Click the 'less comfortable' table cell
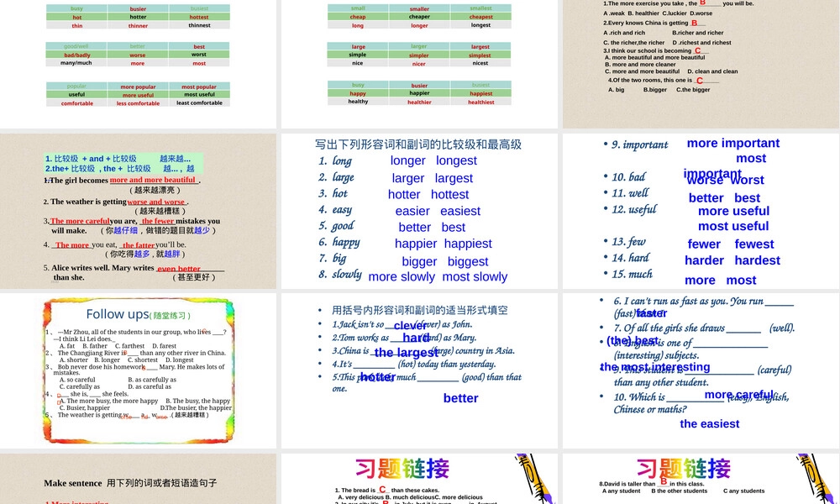The height and width of the screenshot is (504, 840). pos(138,103)
